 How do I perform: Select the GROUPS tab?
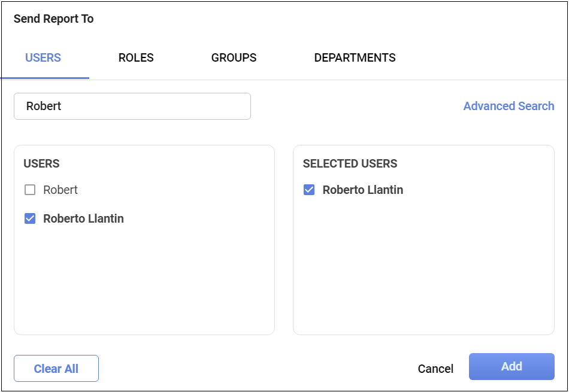click(234, 58)
